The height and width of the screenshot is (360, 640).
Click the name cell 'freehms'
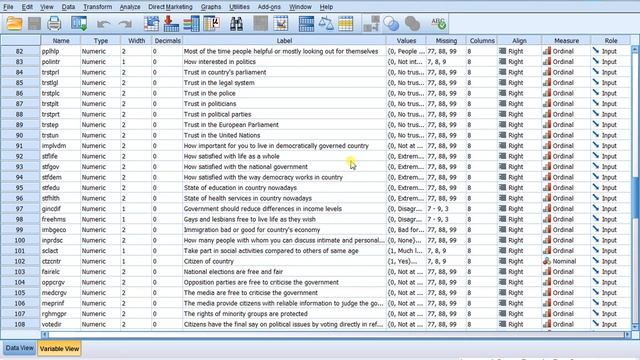[x=60, y=219]
